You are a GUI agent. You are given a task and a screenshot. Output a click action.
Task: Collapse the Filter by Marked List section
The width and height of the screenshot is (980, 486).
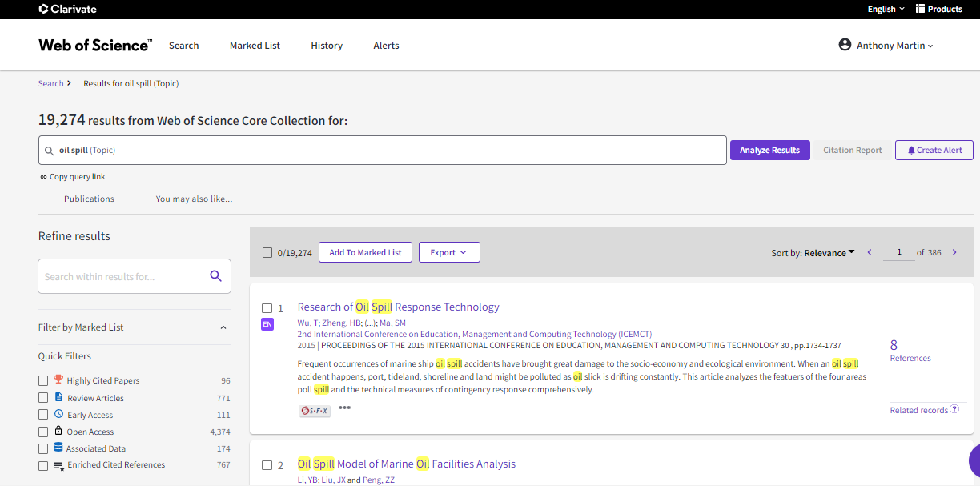223,327
